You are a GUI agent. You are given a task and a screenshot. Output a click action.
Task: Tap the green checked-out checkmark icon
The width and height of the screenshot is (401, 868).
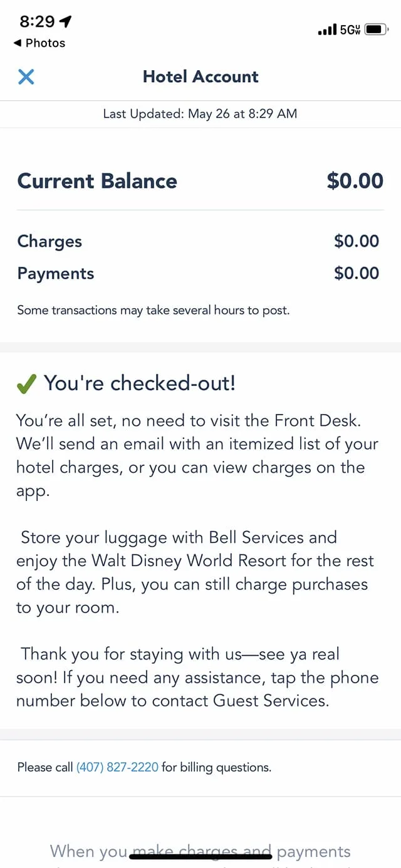click(x=26, y=384)
